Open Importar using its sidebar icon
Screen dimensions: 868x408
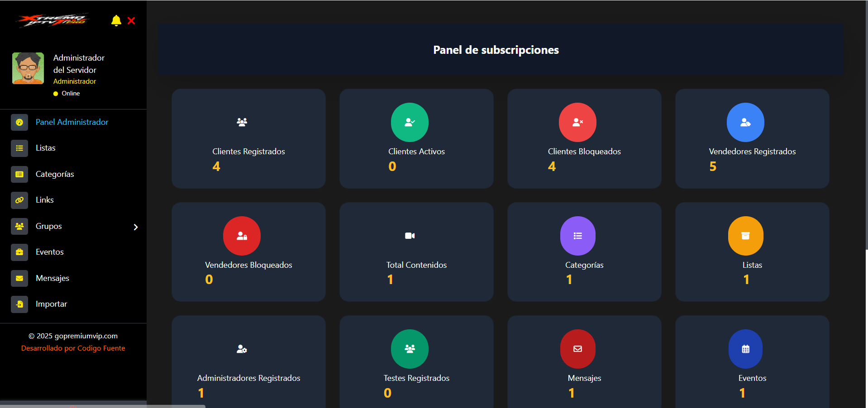coord(19,304)
